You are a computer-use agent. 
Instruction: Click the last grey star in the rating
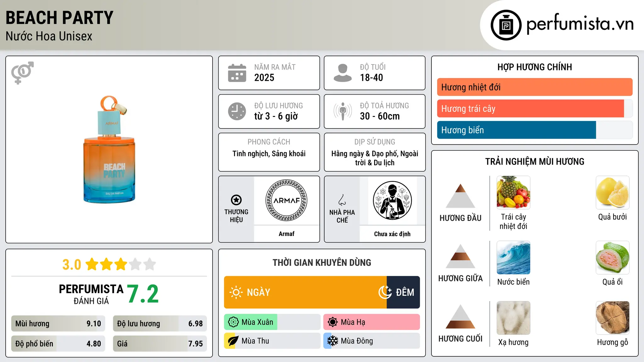[x=150, y=264]
